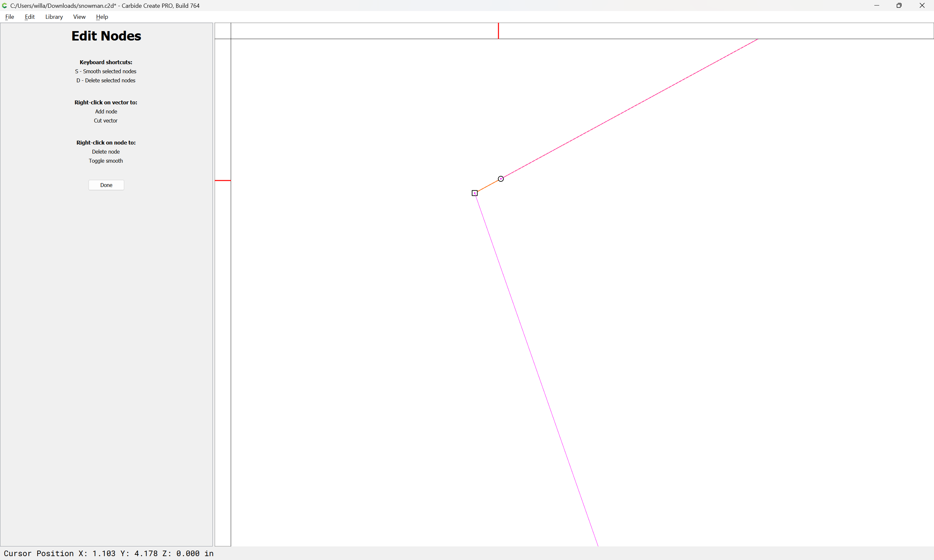Image resolution: width=934 pixels, height=560 pixels.
Task: Open the Edit menu
Action: (30, 17)
